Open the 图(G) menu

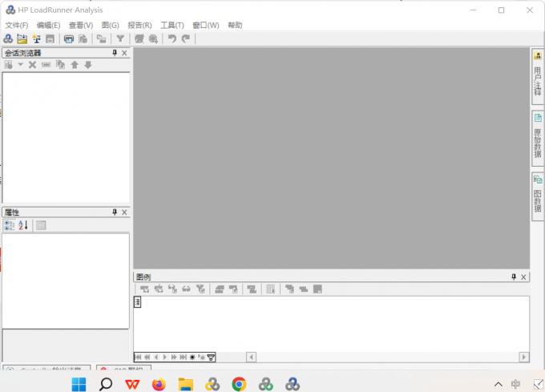[110, 25]
